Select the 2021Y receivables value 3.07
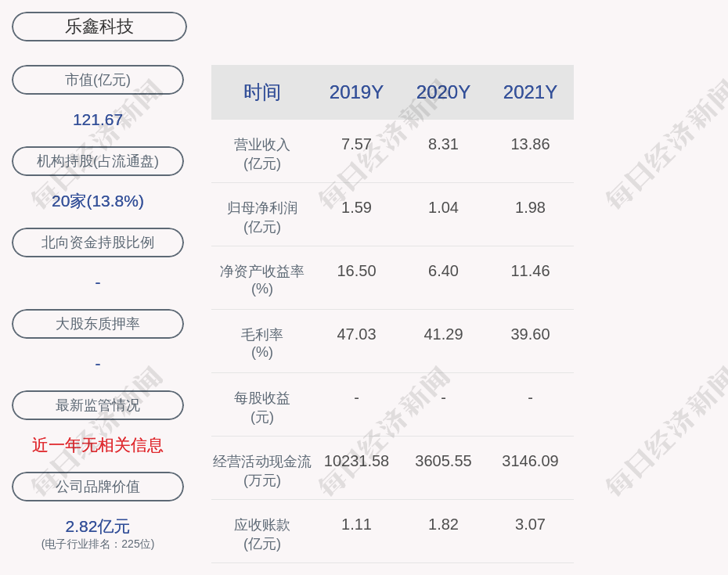728x575 pixels. pyautogui.click(x=530, y=524)
